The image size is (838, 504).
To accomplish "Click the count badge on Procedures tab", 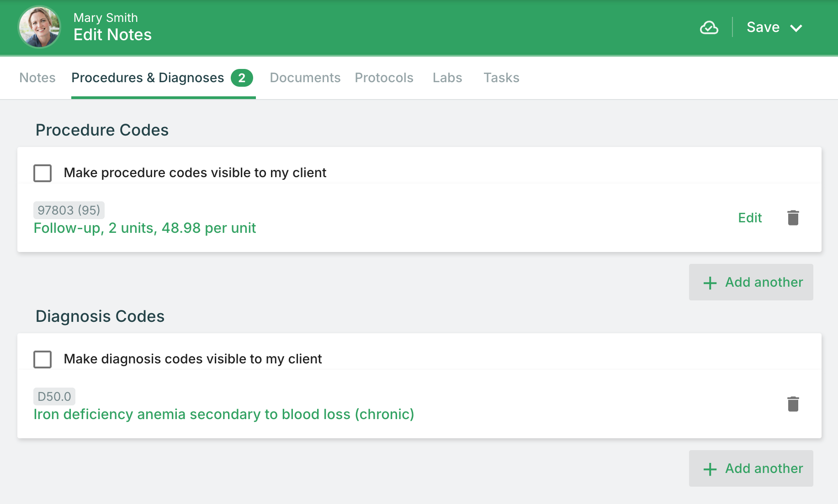I will point(242,78).
